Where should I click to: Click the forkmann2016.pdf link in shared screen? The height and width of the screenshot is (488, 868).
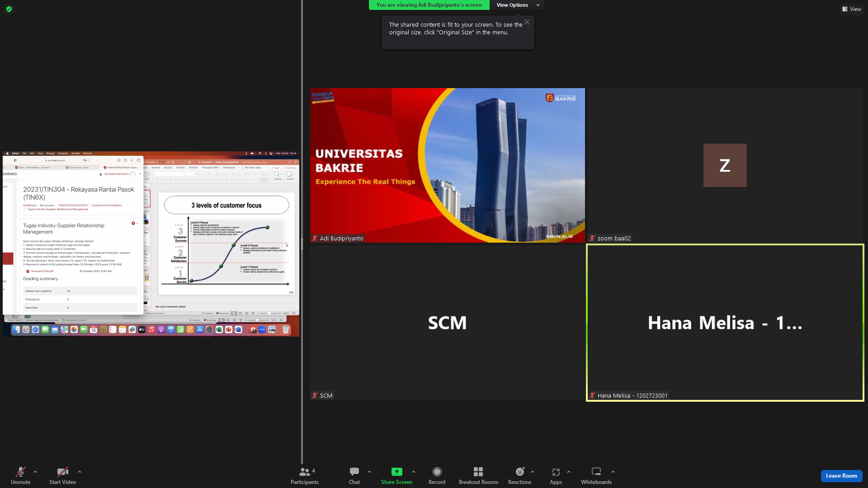pos(42,271)
